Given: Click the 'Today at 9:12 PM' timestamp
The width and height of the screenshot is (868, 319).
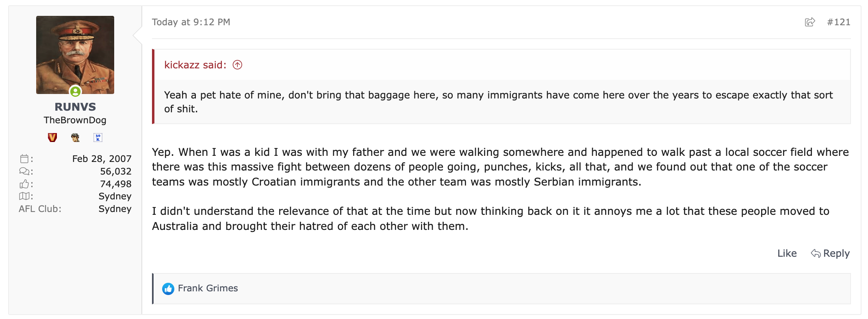Looking at the screenshot, I should click(191, 22).
